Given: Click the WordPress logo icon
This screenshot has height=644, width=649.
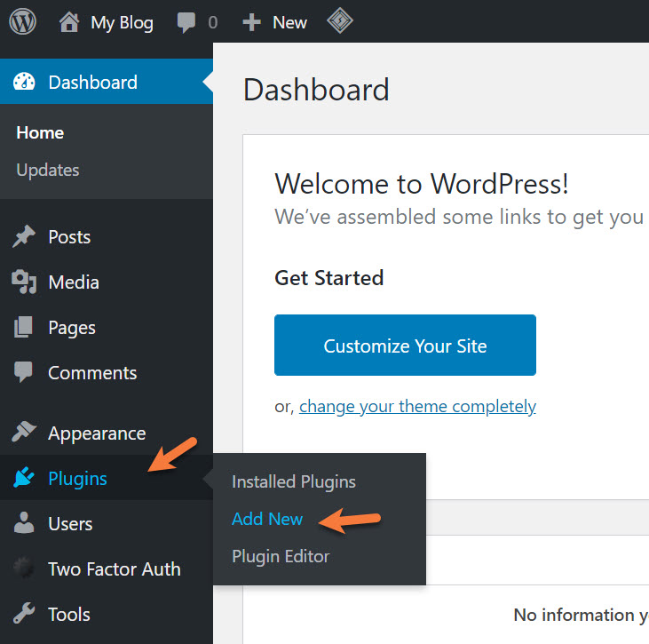Looking at the screenshot, I should tap(23, 22).
